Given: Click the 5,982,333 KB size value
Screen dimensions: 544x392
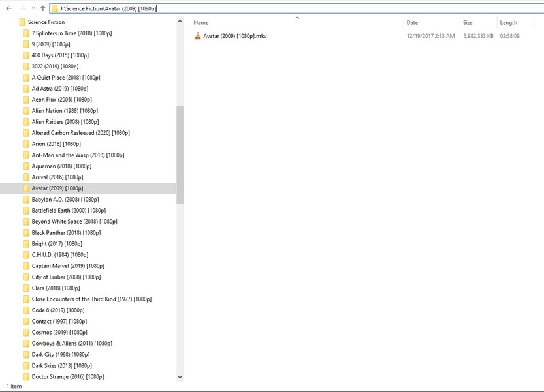Looking at the screenshot, I should 479,36.
